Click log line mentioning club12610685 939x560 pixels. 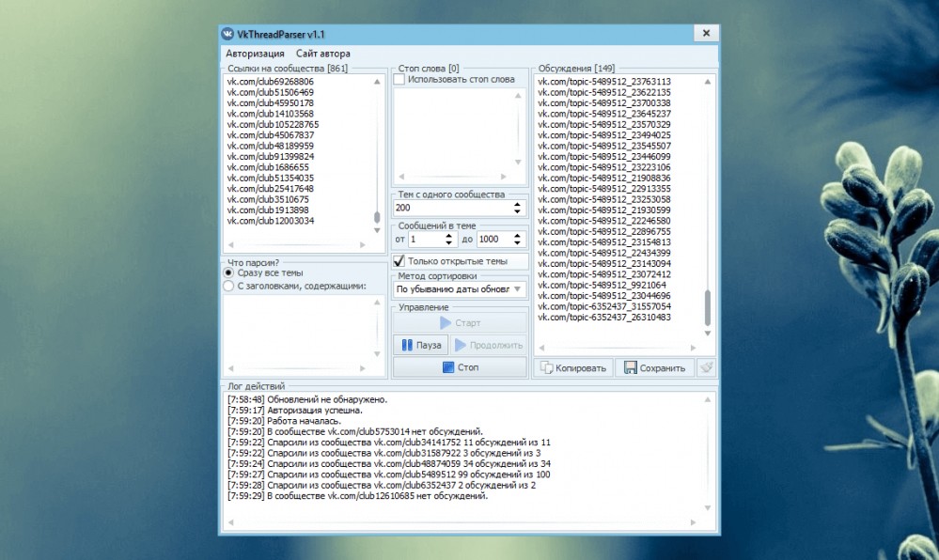(357, 496)
